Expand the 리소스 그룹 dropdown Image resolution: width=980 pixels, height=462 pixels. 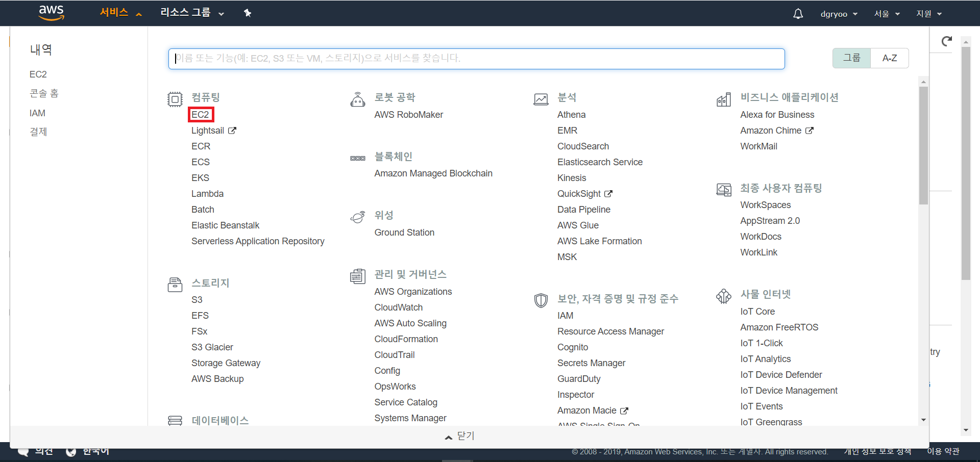192,13
